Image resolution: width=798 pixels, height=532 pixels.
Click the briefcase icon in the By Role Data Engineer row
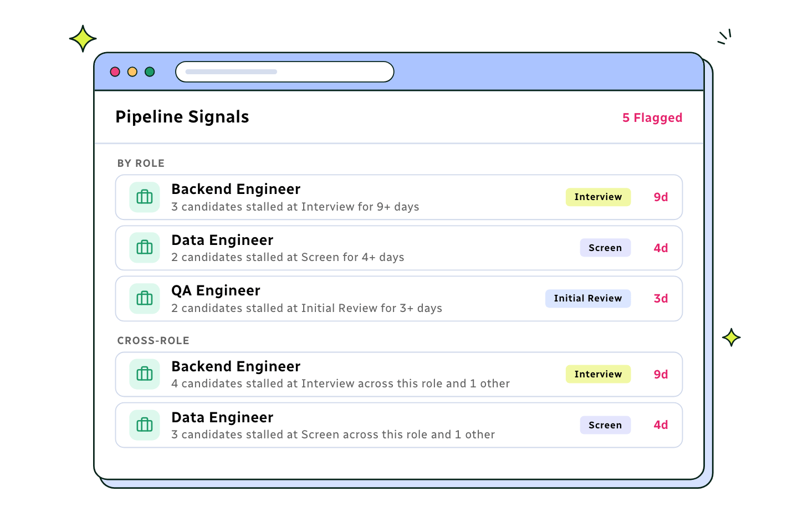point(145,248)
